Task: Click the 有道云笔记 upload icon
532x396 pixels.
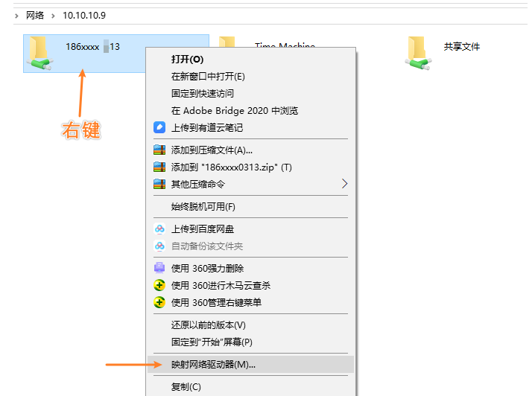Action: (159, 127)
